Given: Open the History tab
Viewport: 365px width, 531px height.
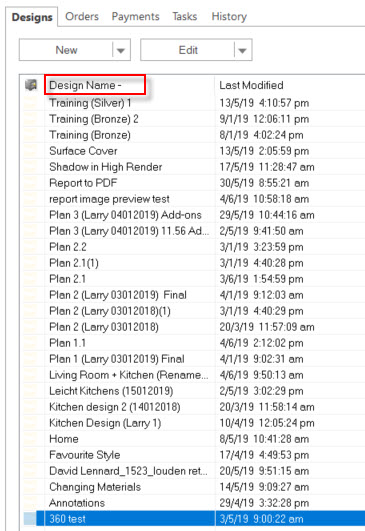Looking at the screenshot, I should tap(229, 16).
